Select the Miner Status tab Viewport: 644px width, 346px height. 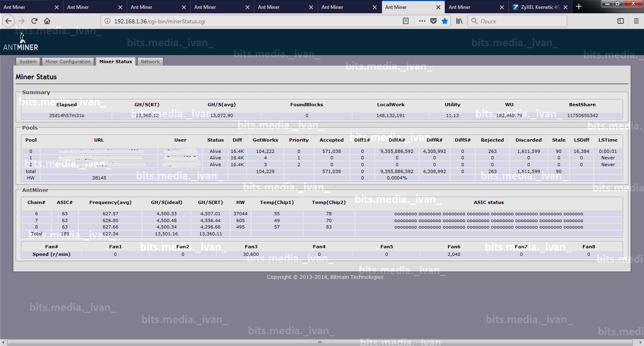116,62
